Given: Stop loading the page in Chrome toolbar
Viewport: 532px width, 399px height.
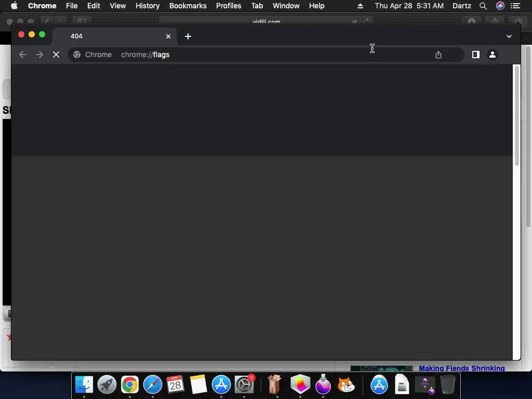Looking at the screenshot, I should coord(56,55).
